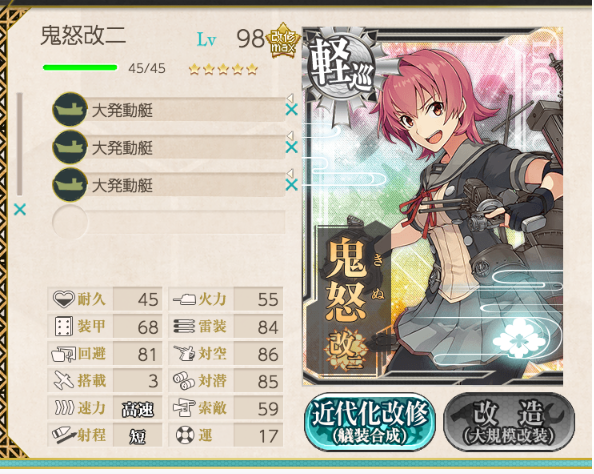
Task: Click the 運 luck lifebuoy icon
Action: click(x=185, y=435)
